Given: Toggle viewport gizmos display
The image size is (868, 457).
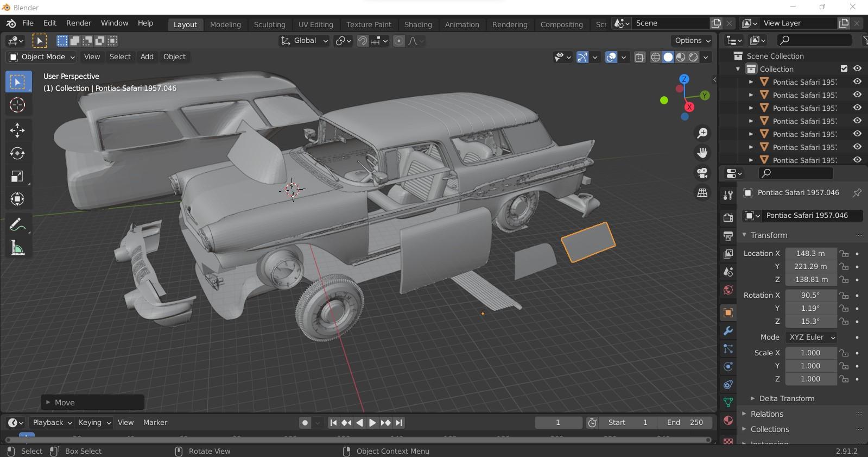Looking at the screenshot, I should tap(582, 57).
